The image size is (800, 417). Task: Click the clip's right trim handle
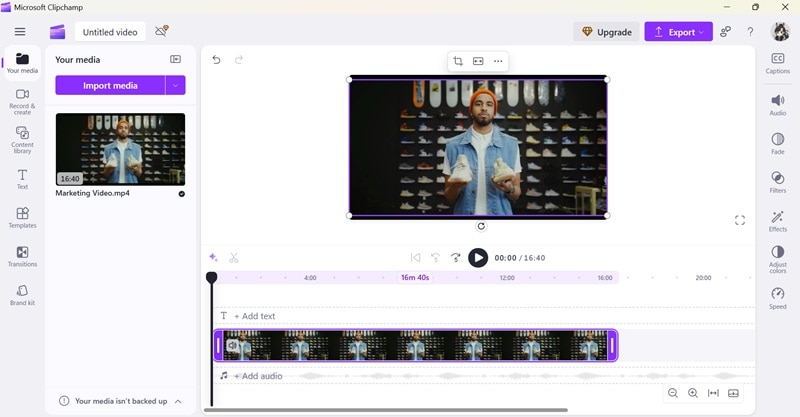[x=613, y=346]
